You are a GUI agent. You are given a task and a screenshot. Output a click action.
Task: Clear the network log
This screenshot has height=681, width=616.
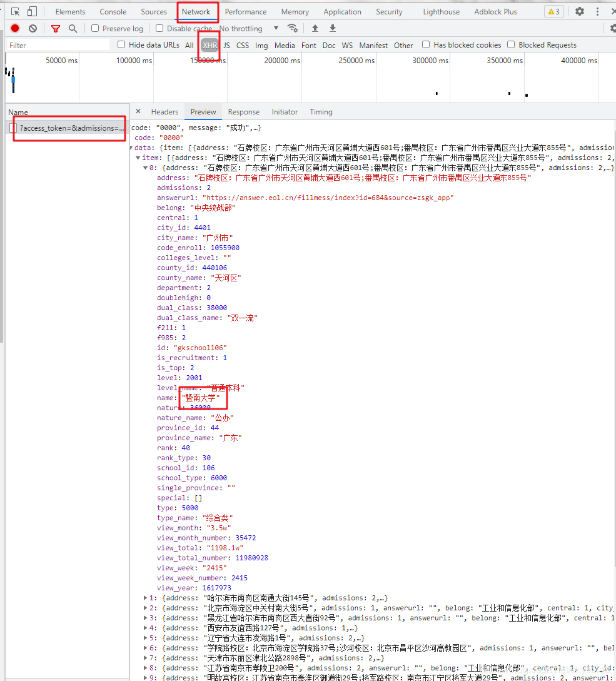tap(33, 28)
